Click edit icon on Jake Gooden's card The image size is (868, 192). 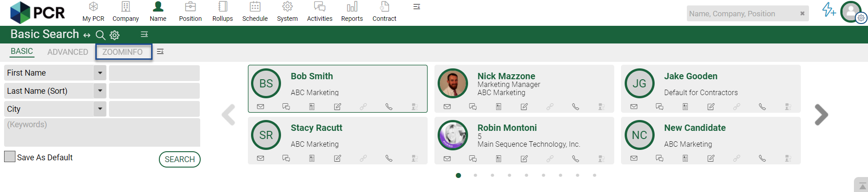711,107
